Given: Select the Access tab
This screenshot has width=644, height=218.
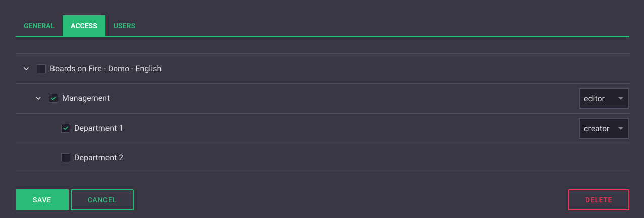Looking at the screenshot, I should pyautogui.click(x=84, y=26).
